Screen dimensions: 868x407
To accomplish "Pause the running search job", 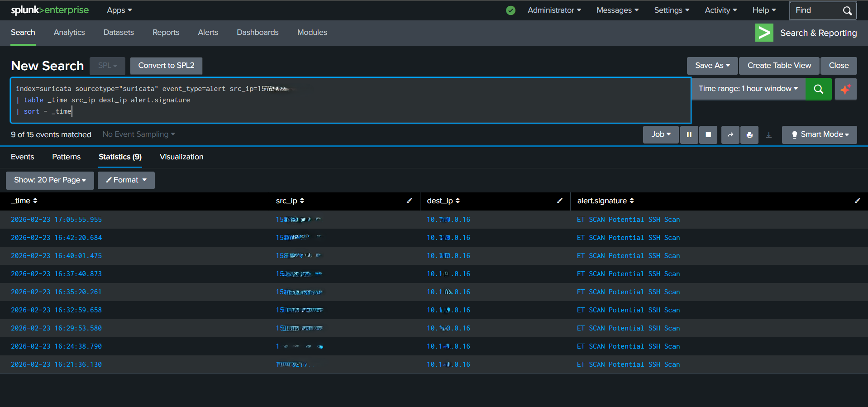I will coord(689,134).
